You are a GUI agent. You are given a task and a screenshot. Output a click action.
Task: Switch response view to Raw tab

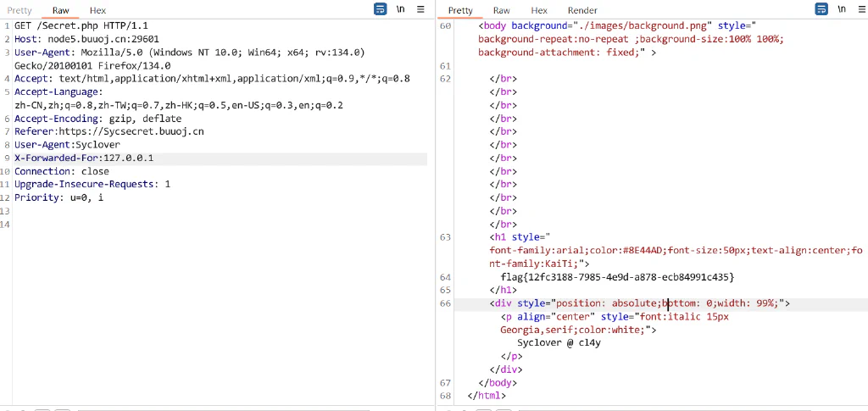502,10
